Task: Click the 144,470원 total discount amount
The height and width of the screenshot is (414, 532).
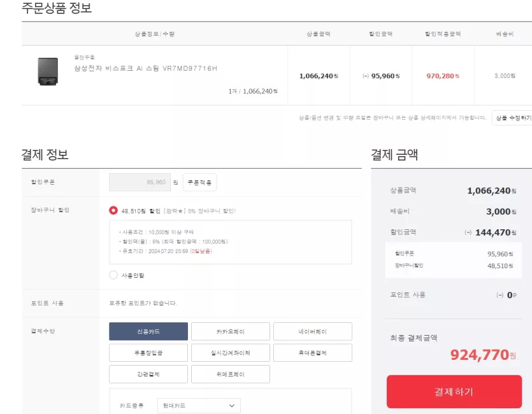Action: 495,232
